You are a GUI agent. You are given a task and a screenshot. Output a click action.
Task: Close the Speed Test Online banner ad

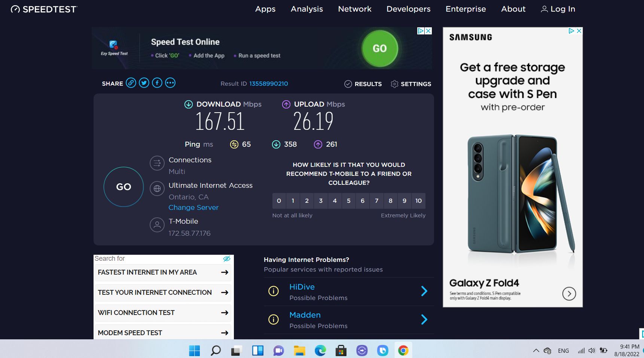[x=428, y=31]
